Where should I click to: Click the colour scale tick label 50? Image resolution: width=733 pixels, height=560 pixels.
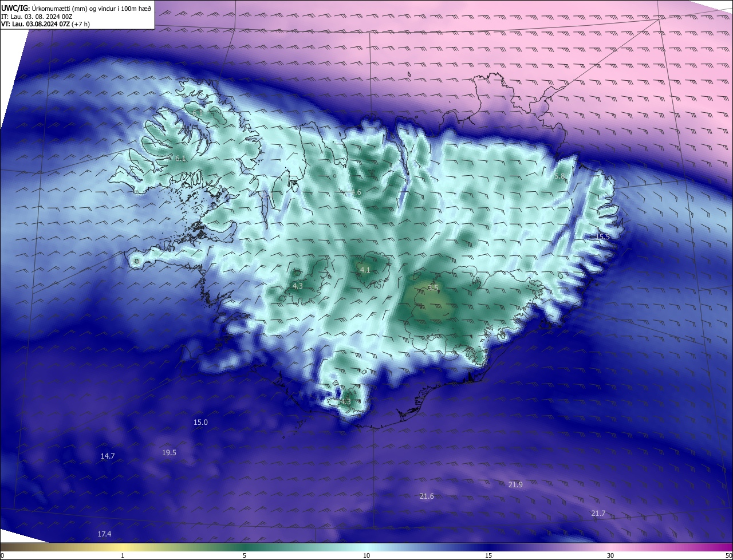tap(728, 555)
